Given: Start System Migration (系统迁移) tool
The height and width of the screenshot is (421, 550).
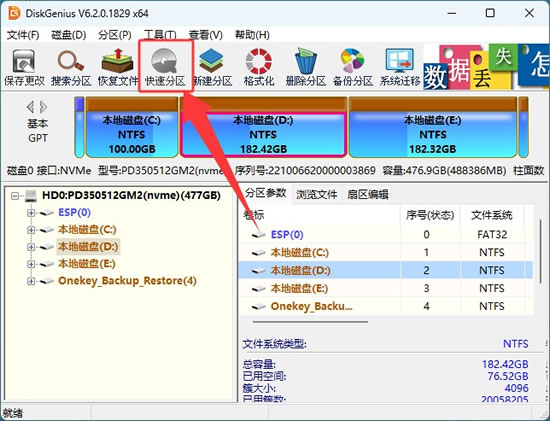Looking at the screenshot, I should point(400,67).
